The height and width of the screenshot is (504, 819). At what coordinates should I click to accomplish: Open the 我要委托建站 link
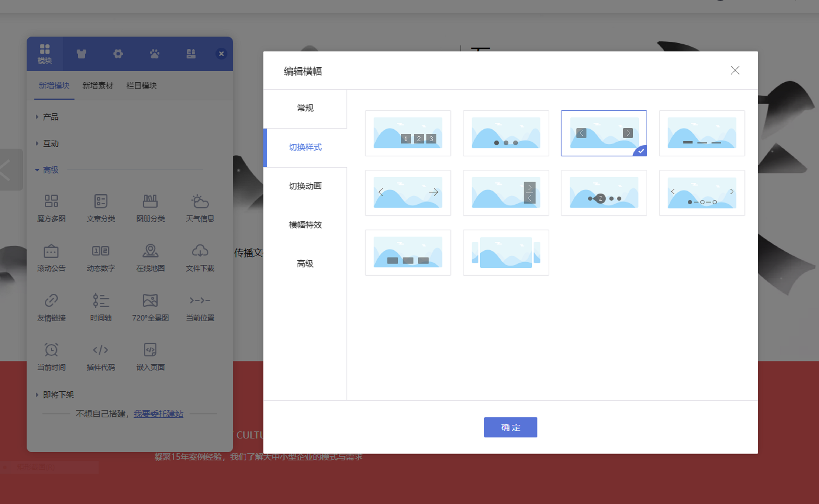coord(158,414)
